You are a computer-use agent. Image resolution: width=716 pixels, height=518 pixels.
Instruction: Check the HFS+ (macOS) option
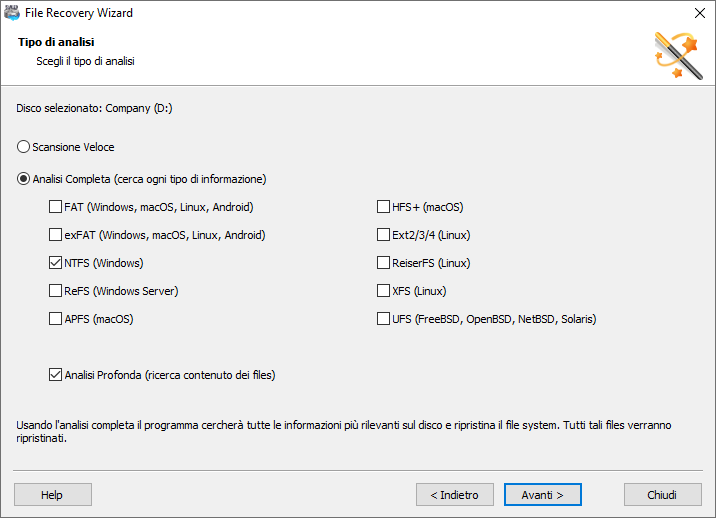[383, 207]
